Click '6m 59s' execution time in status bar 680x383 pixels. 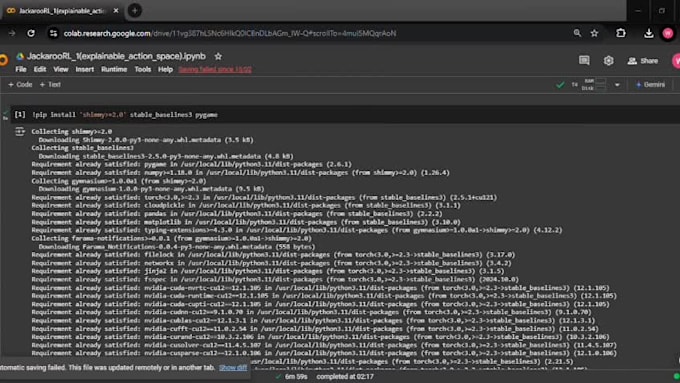[296, 376]
